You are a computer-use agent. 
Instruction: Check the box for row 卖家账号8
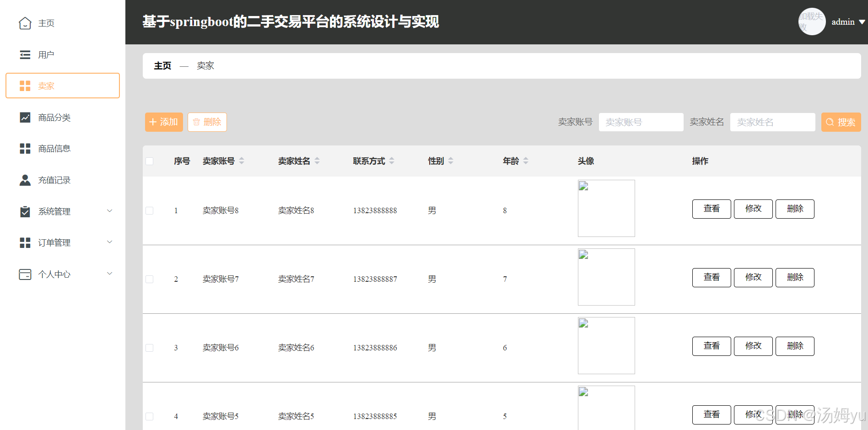150,210
